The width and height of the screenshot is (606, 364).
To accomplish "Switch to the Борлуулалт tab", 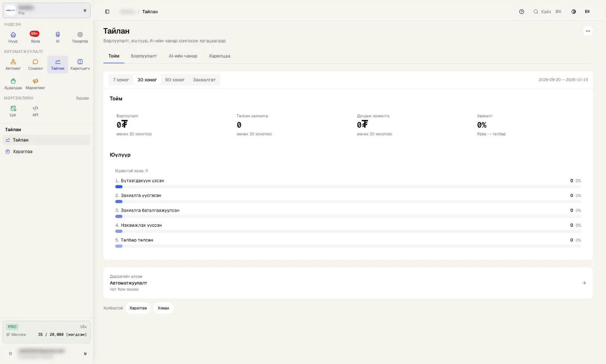I will tap(144, 56).
